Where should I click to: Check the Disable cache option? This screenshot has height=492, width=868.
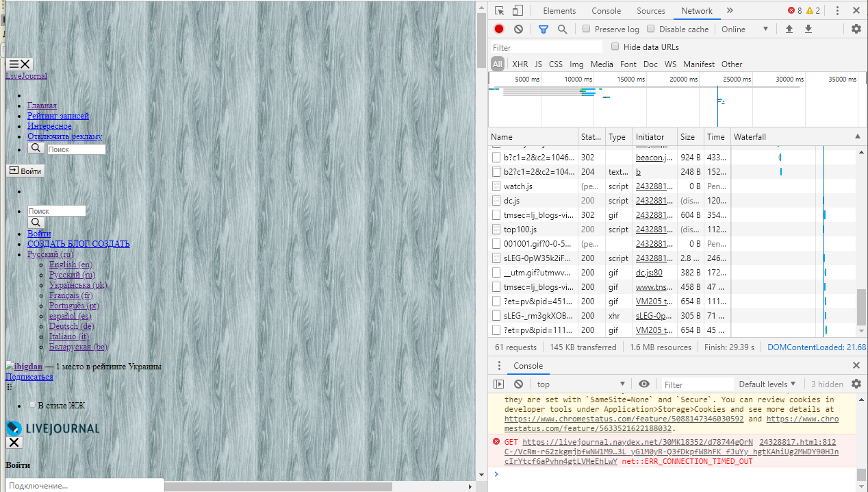(651, 29)
